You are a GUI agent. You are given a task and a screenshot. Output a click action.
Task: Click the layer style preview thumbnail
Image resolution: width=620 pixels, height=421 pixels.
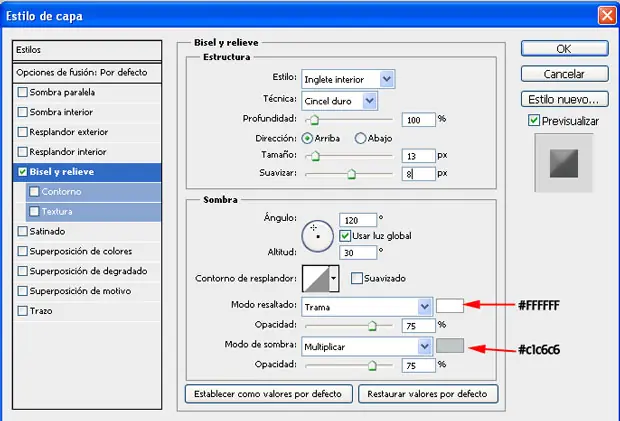(563, 163)
